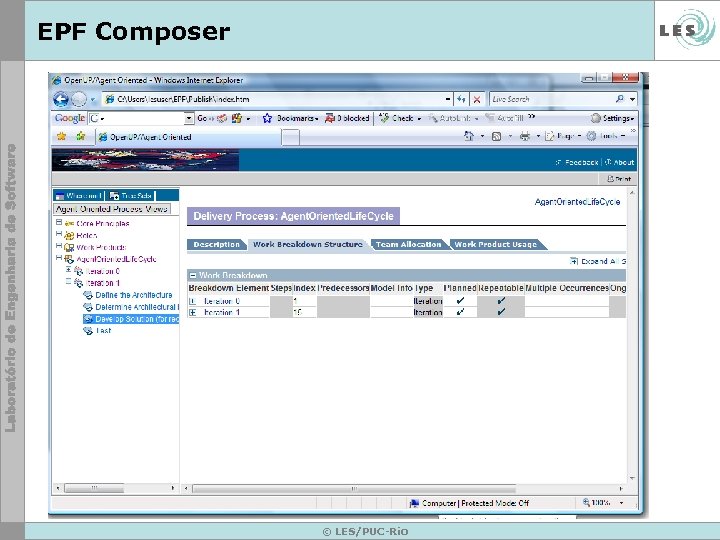The width and height of the screenshot is (720, 540).
Task: Click the Live Search input field
Action: tap(552, 99)
